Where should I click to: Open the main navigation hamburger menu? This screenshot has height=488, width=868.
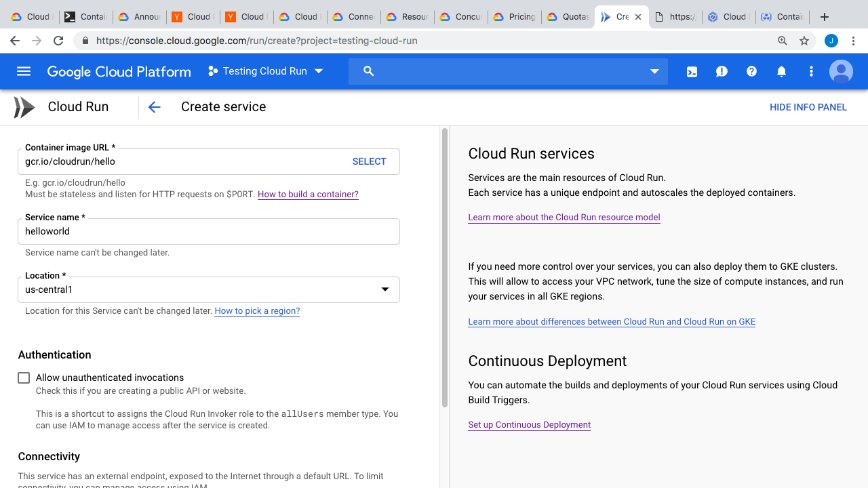click(x=24, y=71)
